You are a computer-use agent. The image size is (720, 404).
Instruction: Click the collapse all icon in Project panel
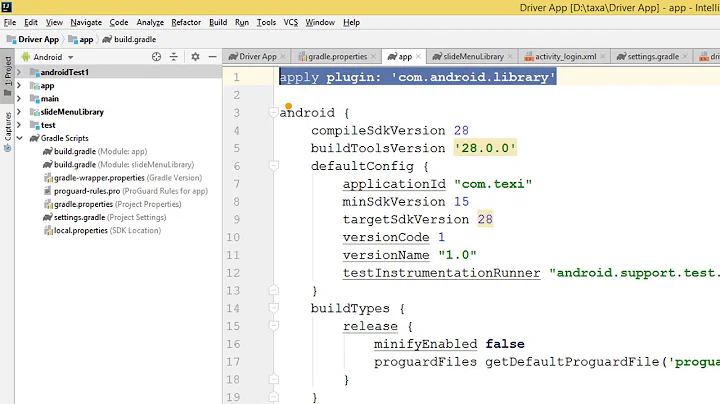tap(174, 56)
